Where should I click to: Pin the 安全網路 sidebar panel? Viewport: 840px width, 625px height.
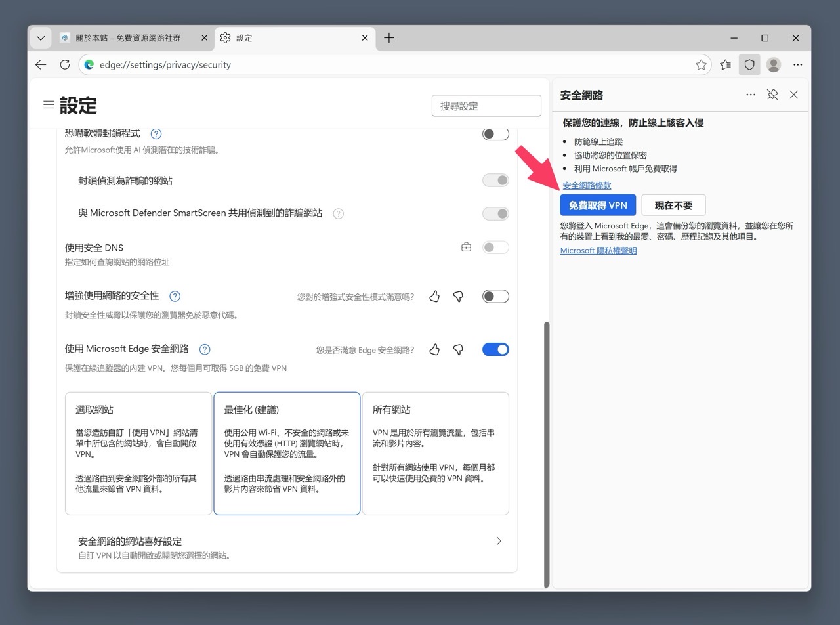pos(772,95)
